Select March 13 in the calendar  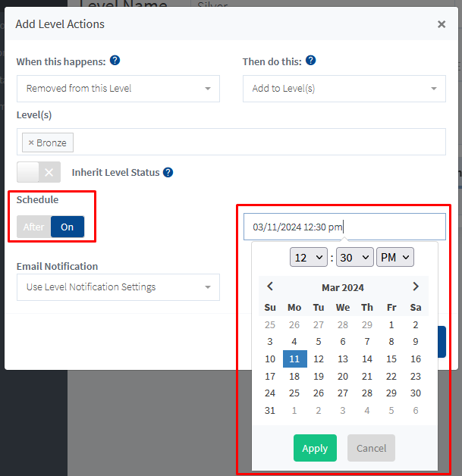(x=343, y=359)
